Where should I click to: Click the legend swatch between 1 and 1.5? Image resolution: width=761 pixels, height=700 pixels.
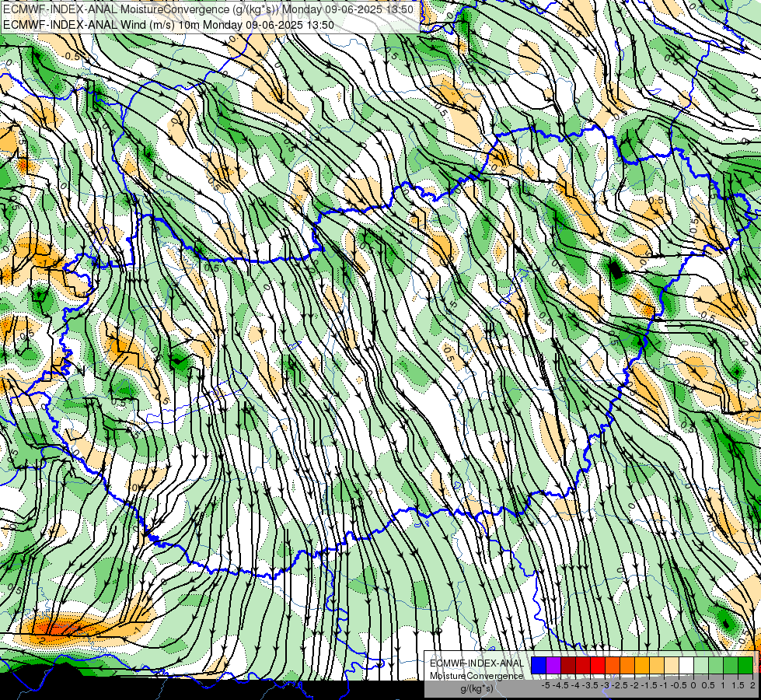click(731, 666)
